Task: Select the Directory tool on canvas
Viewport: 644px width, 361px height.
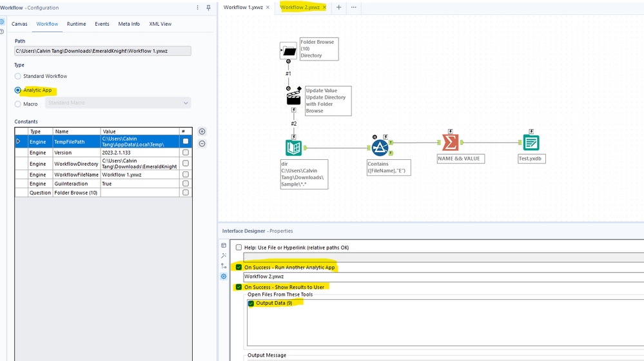Action: coord(294,148)
